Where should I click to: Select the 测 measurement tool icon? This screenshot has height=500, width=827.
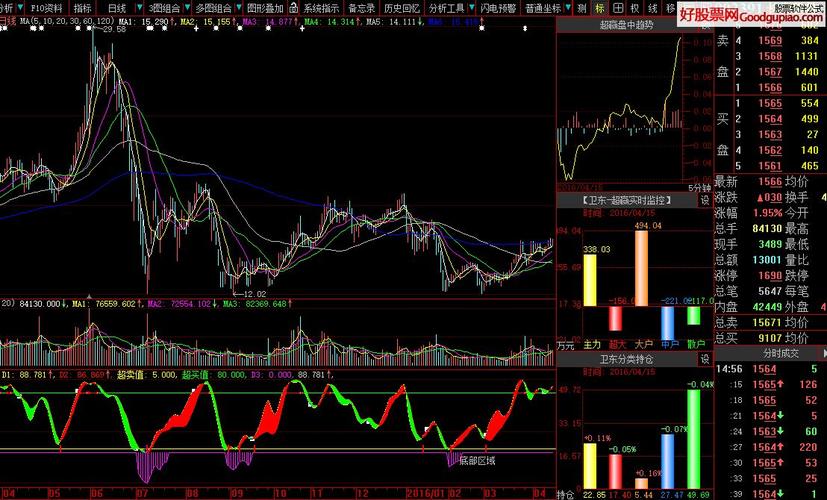pyautogui.click(x=581, y=8)
